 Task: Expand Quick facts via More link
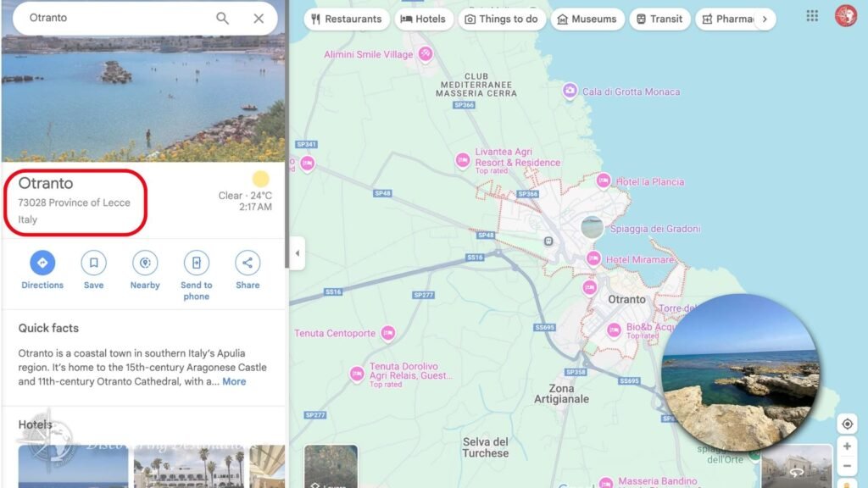pyautogui.click(x=234, y=382)
